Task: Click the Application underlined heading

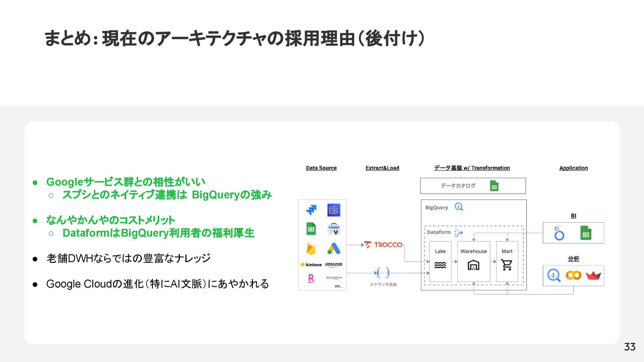Action: pyautogui.click(x=573, y=168)
